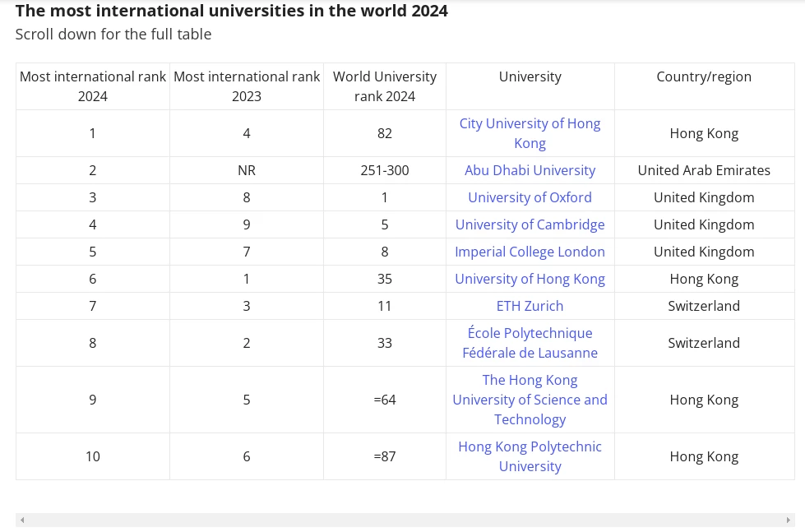Open University of Oxford link
This screenshot has height=532, width=805.
coord(530,197)
